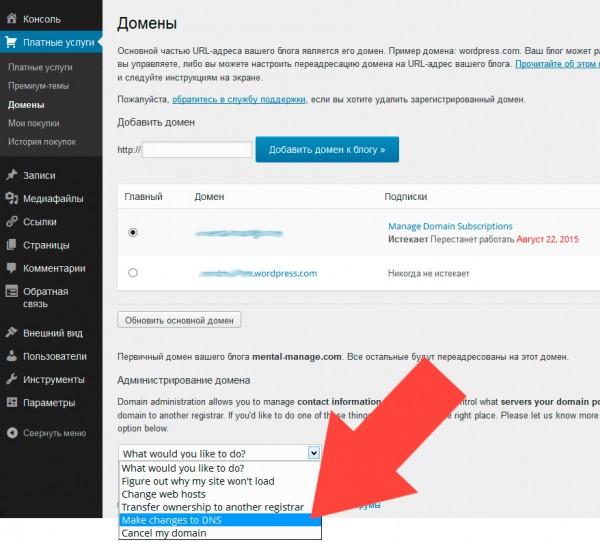The width and height of the screenshot is (600, 542).
Task: Select the primary radio for first domain
Action: tap(133, 232)
